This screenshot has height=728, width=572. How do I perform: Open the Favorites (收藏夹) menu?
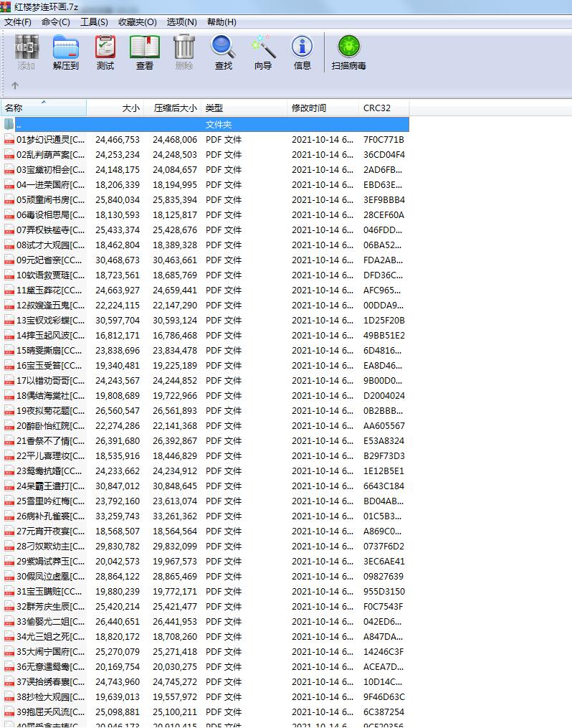[137, 22]
